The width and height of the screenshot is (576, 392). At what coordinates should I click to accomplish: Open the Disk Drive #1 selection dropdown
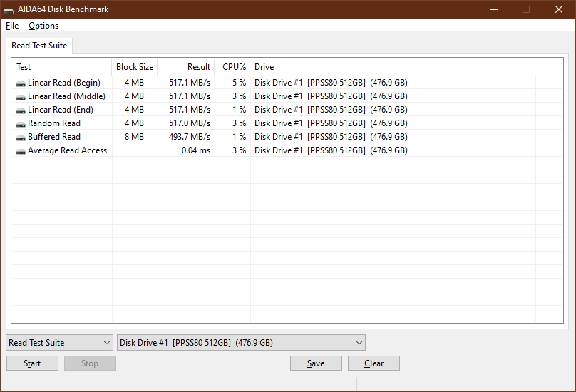pyautogui.click(x=241, y=342)
